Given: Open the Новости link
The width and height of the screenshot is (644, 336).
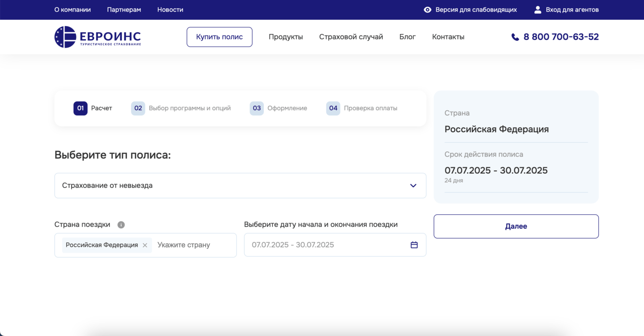Looking at the screenshot, I should click(x=170, y=10).
